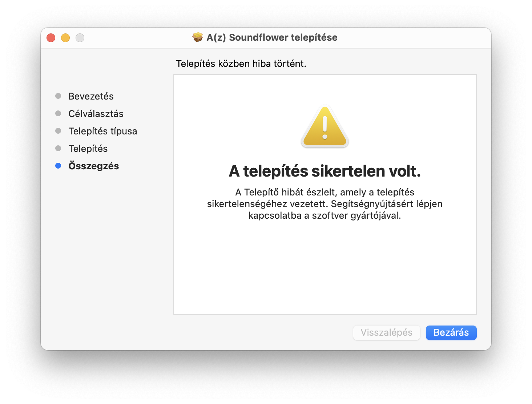The height and width of the screenshot is (404, 532).
Task: Click the heading A telepítés sikertelen volt
Action: coord(325,171)
